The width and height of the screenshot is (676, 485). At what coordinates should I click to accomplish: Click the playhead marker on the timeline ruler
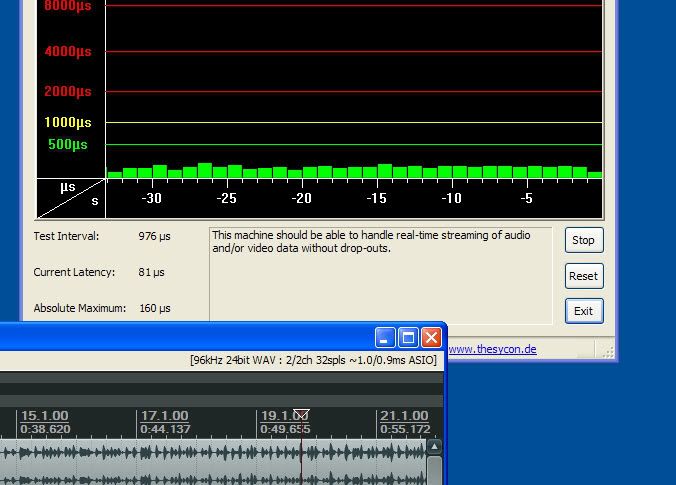[x=301, y=414]
